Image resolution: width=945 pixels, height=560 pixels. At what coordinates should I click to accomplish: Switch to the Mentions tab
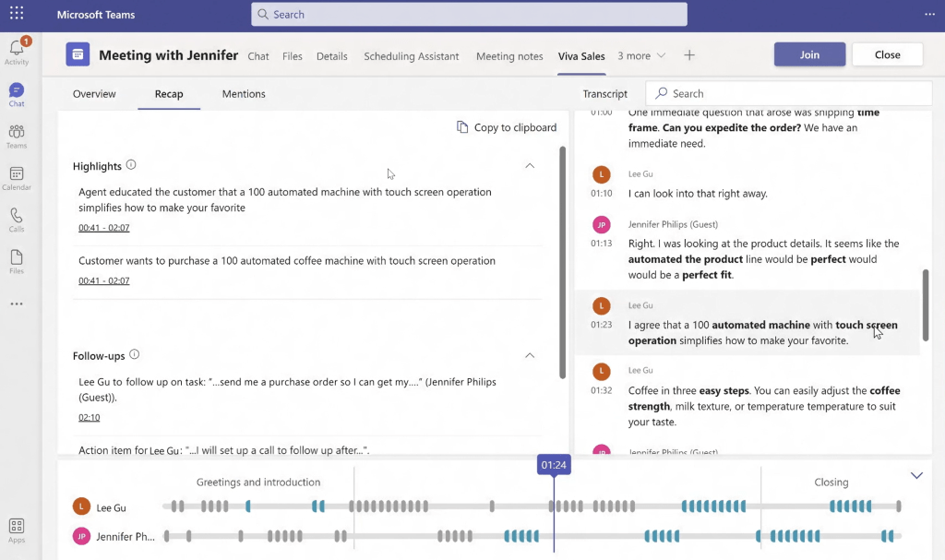coord(244,94)
